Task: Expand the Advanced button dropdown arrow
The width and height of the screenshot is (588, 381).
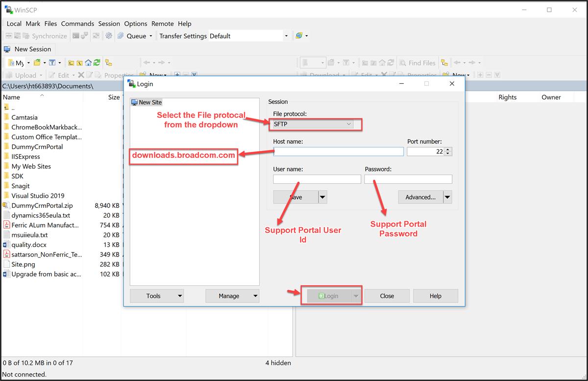Action: coord(447,197)
